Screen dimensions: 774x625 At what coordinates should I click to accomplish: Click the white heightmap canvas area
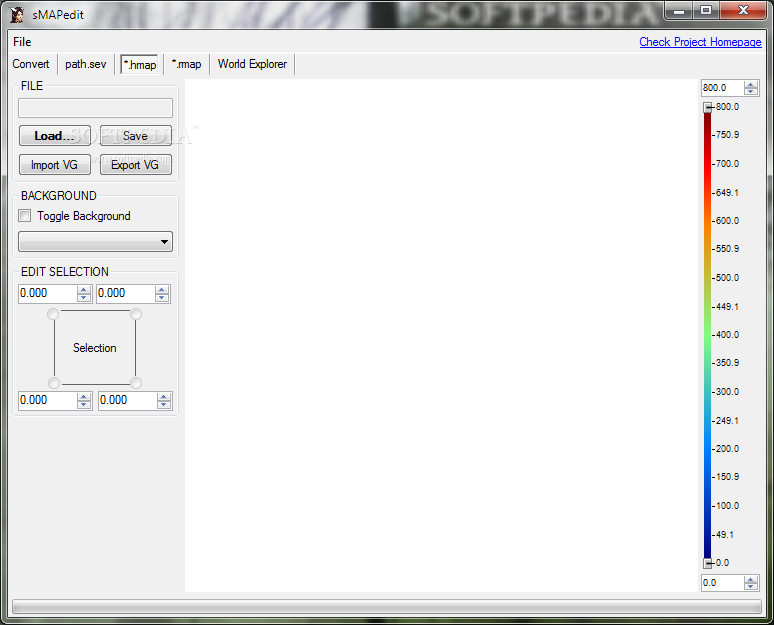click(x=441, y=335)
